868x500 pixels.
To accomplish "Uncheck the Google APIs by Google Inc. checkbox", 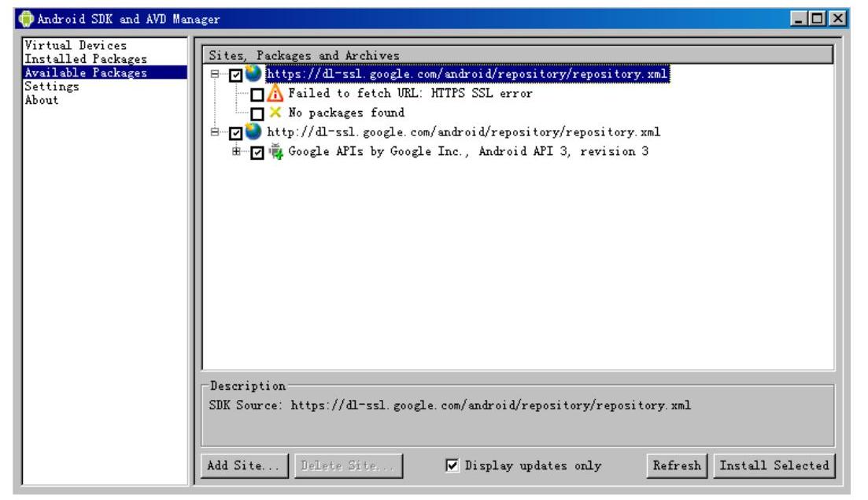I will [x=257, y=152].
